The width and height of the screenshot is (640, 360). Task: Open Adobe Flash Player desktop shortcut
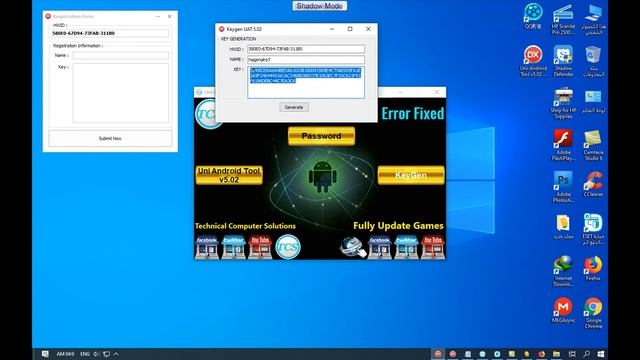(563, 145)
